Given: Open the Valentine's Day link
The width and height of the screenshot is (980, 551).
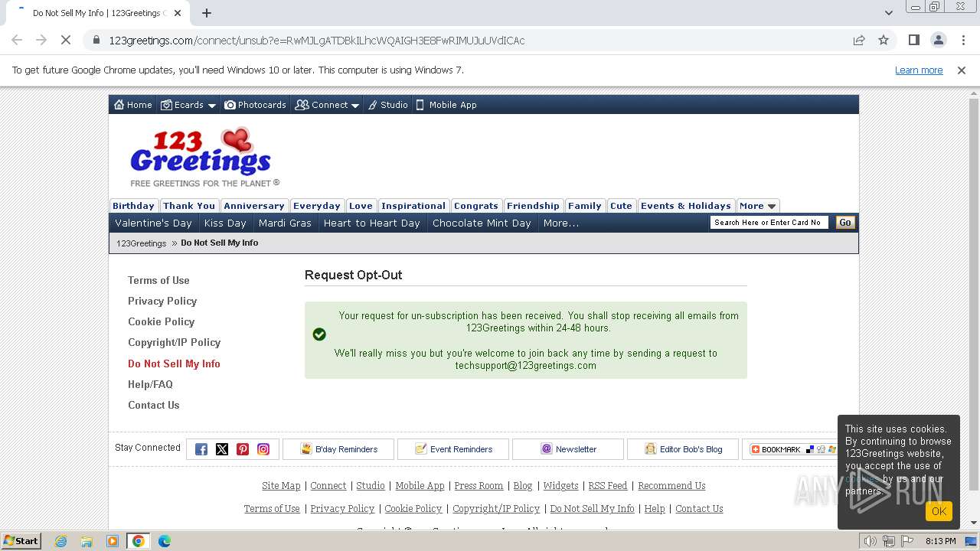Looking at the screenshot, I should tap(153, 223).
